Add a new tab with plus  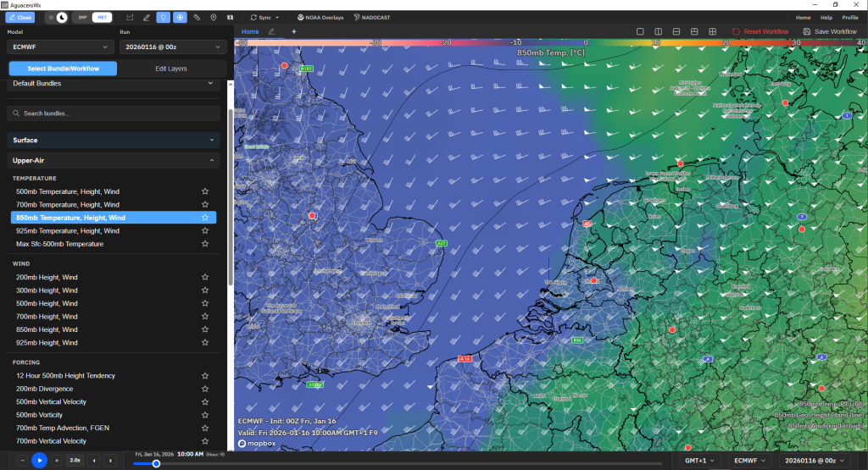[x=294, y=31]
